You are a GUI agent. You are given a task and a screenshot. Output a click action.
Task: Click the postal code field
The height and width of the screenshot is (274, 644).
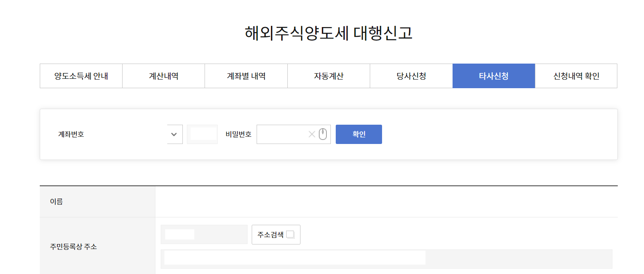click(204, 235)
